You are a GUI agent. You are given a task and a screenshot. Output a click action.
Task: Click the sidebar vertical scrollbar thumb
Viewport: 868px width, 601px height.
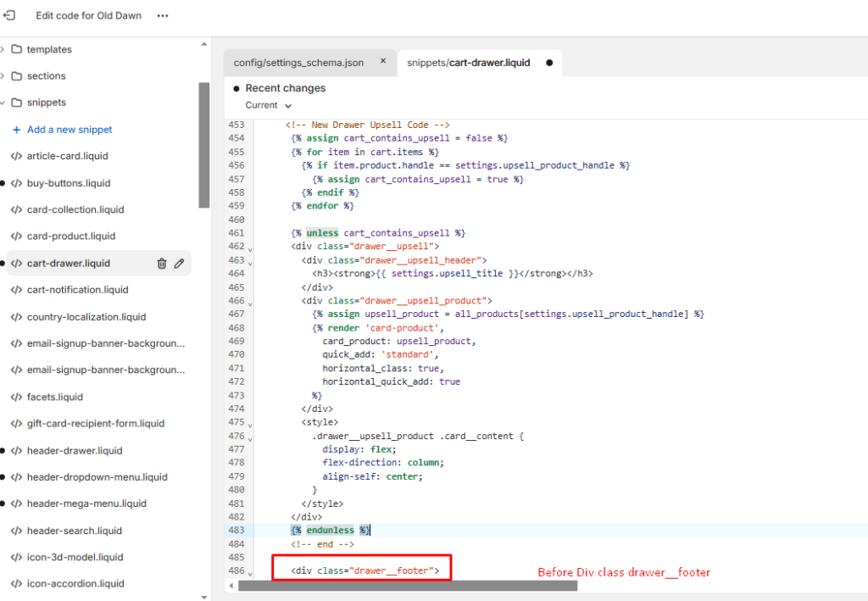pos(204,145)
